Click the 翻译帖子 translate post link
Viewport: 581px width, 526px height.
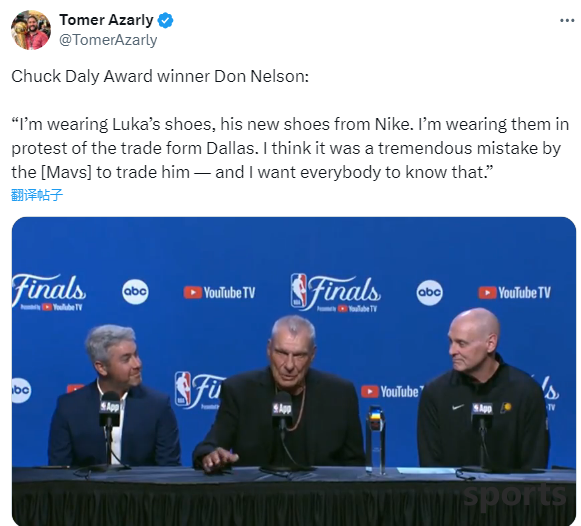click(37, 195)
